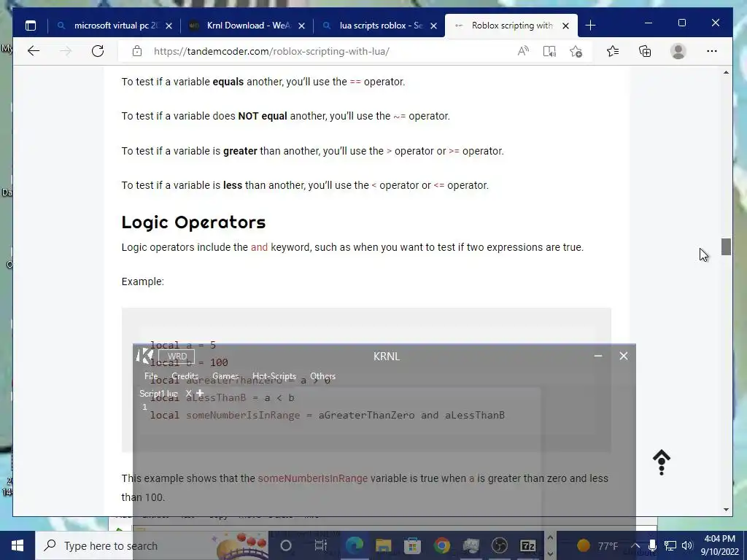
Task: Open Edge Settings and more menu
Action: [712, 51]
